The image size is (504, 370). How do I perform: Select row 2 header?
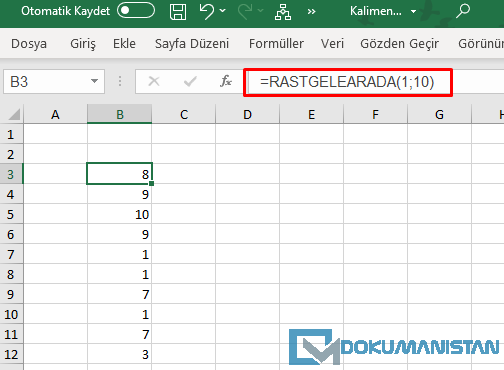[11, 154]
